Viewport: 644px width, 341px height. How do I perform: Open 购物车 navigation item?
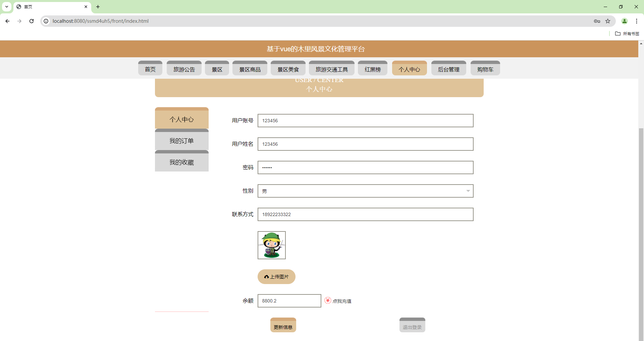point(485,68)
